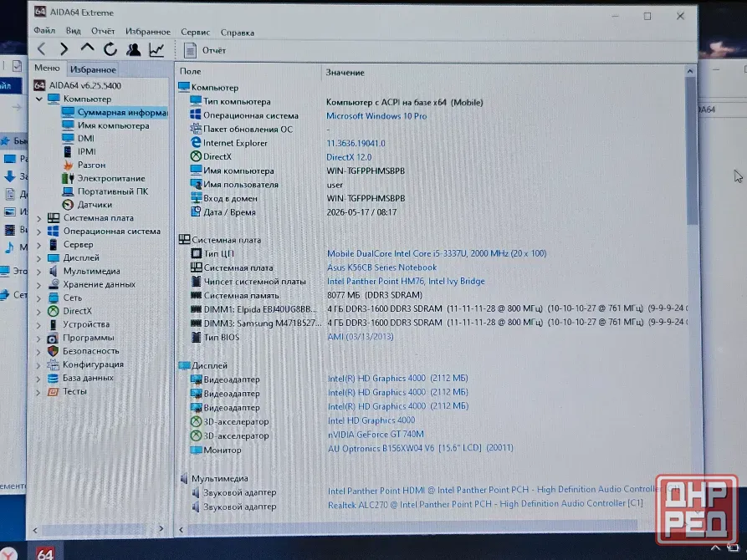The width and height of the screenshot is (747, 560).
Task: Open the AMI (03/13/2013) BIOS link
Action: coord(361,337)
